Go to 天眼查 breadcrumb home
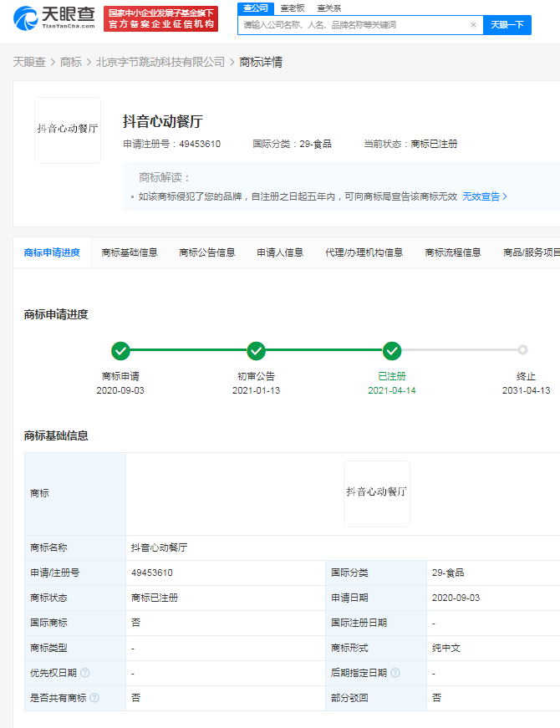Image resolution: width=560 pixels, height=728 pixels. 29,62
